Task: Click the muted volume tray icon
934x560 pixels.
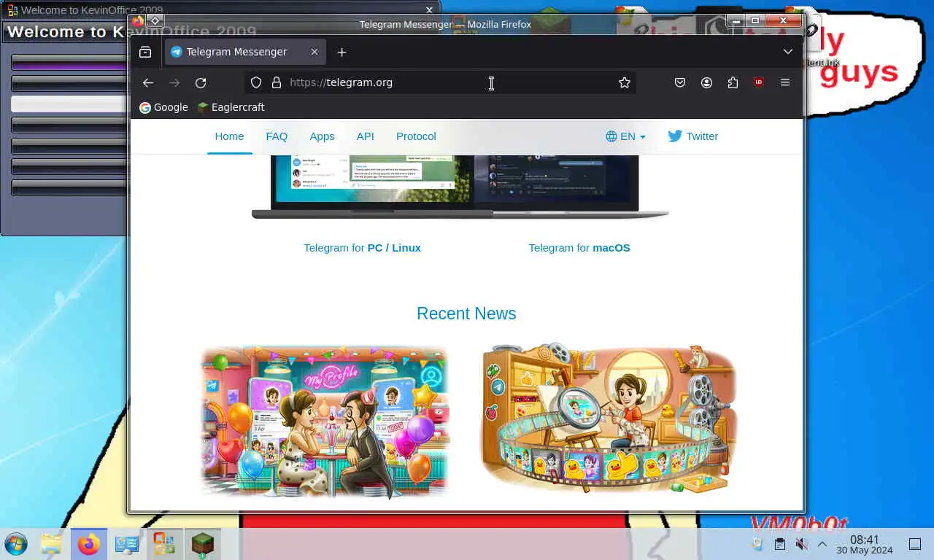Action: (801, 544)
